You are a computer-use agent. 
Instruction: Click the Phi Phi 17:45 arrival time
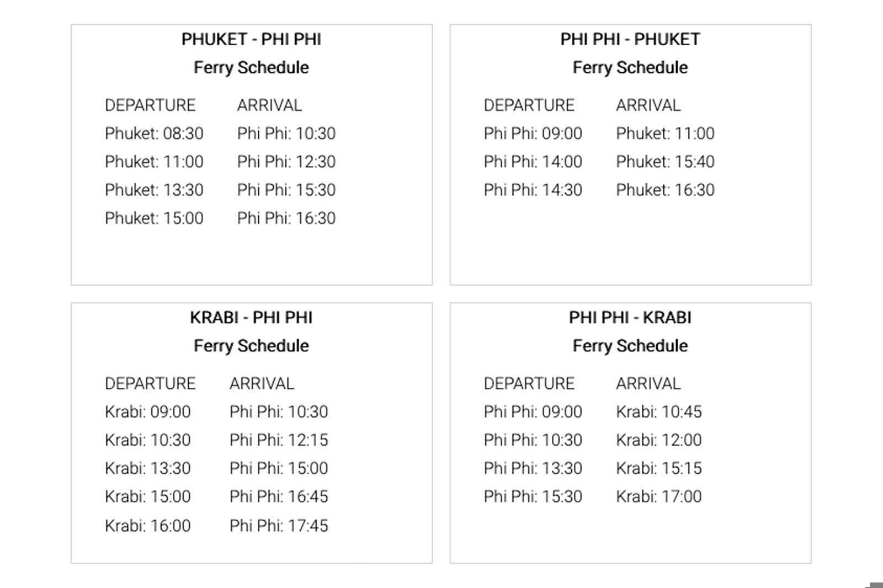(x=279, y=526)
